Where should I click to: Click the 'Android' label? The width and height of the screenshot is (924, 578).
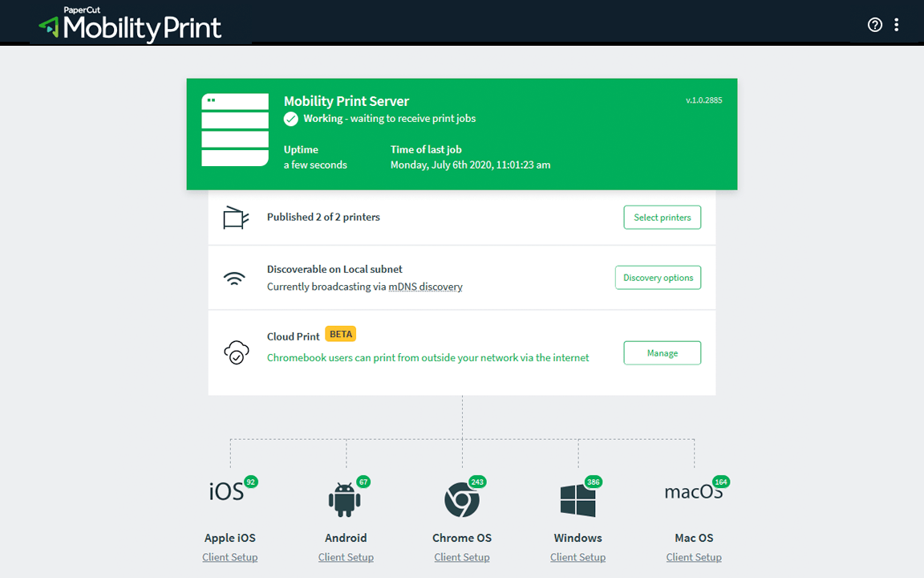[x=346, y=538]
